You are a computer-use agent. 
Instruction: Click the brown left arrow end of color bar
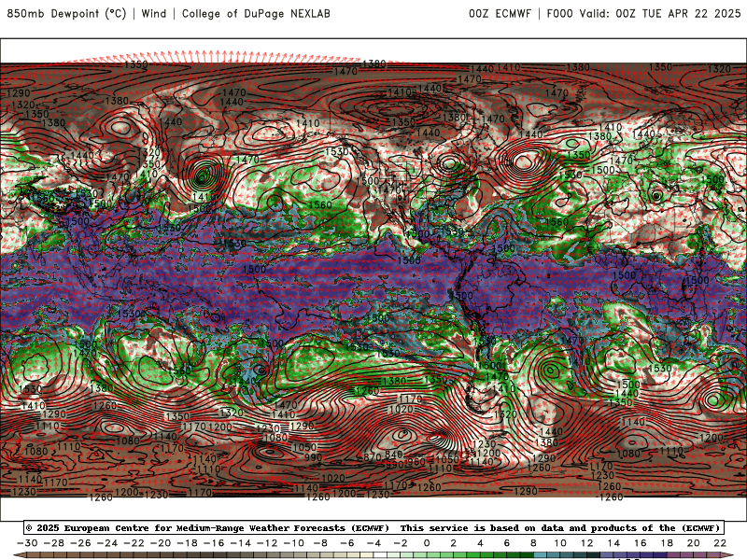click(20, 555)
